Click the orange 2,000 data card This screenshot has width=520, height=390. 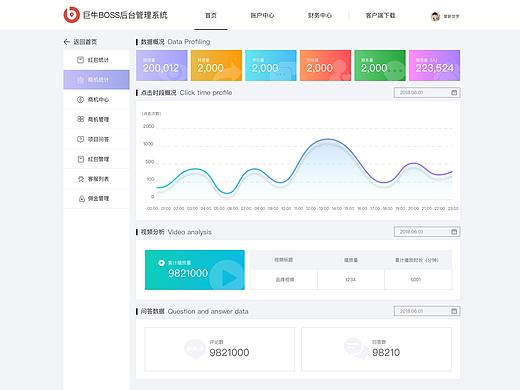(x=216, y=65)
